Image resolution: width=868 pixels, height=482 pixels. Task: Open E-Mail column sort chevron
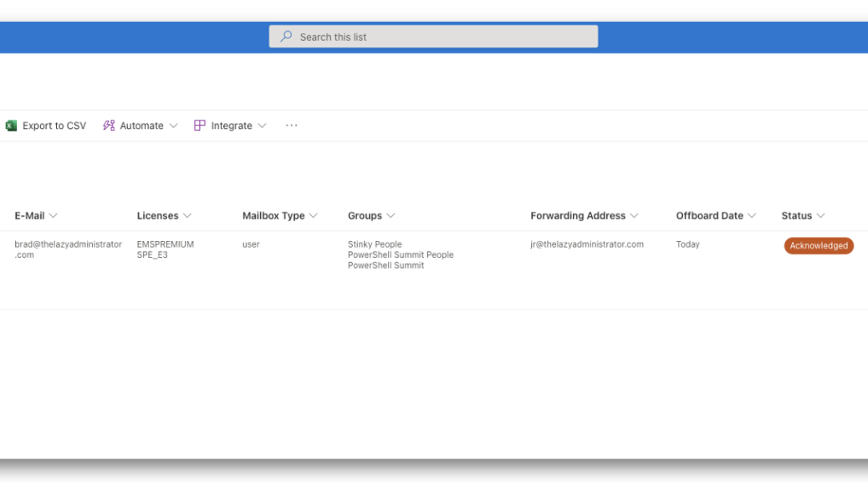pyautogui.click(x=54, y=216)
